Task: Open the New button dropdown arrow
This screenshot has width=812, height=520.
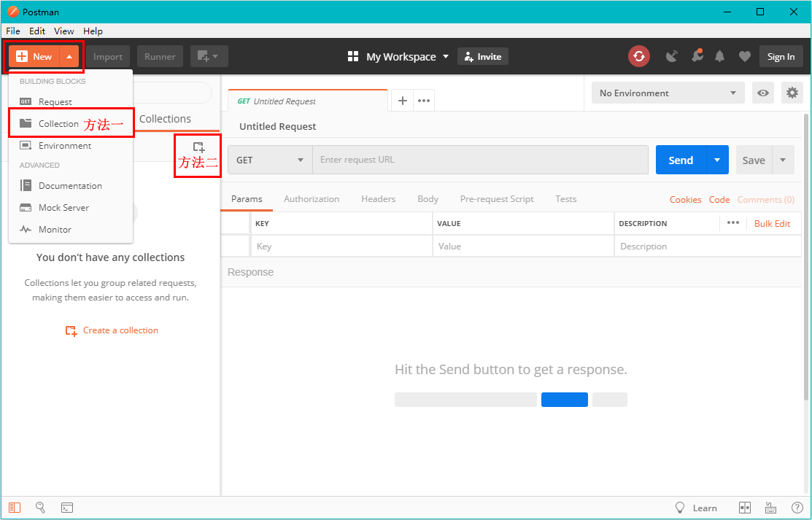Action: pos(69,56)
